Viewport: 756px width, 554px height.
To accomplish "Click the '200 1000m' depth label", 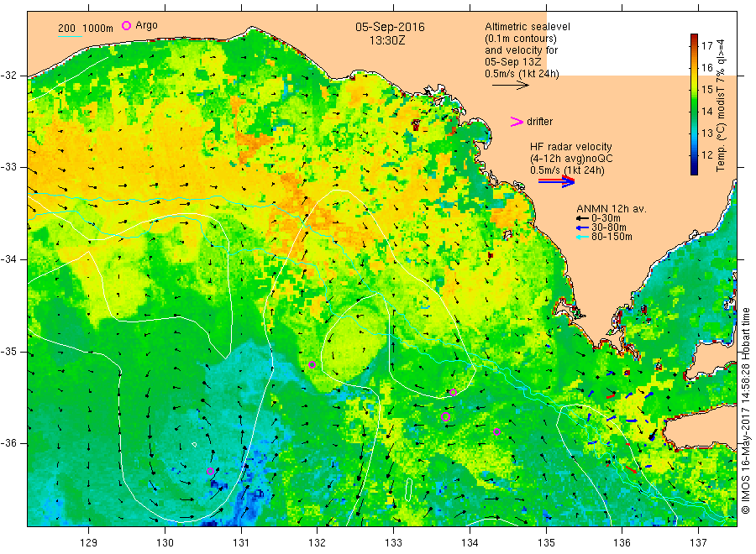I will (86, 29).
